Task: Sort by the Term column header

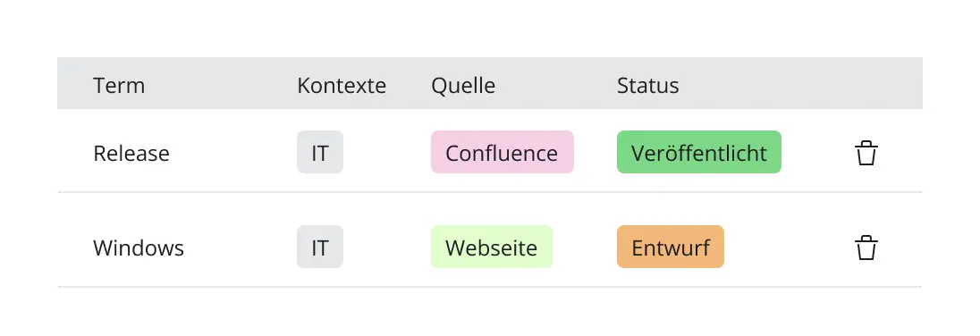Action: [x=119, y=85]
